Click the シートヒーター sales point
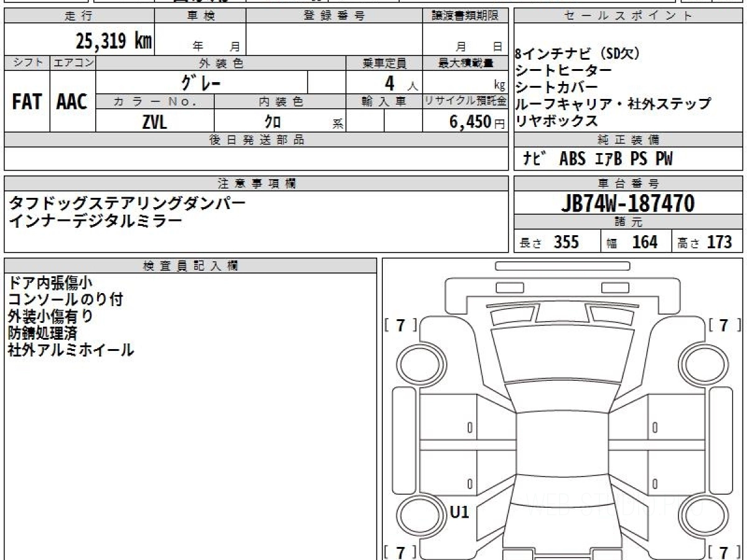This screenshot has width=747, height=560. (563, 71)
